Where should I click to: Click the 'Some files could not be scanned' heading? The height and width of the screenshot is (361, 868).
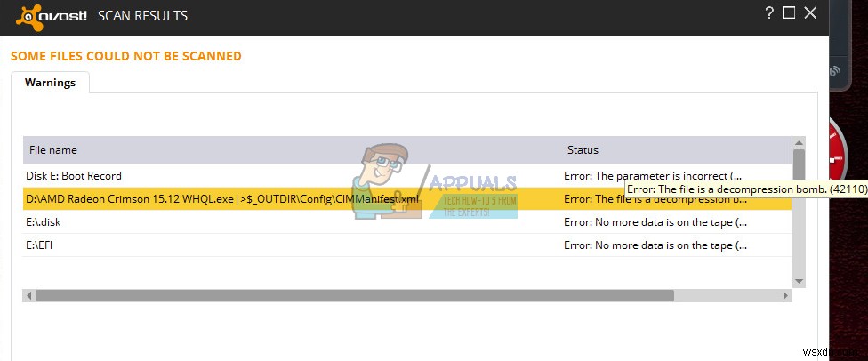126,56
